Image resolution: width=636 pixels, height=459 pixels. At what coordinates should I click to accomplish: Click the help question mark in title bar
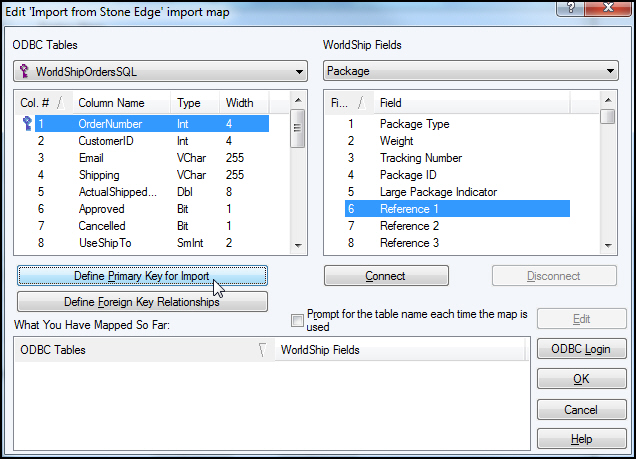571,8
